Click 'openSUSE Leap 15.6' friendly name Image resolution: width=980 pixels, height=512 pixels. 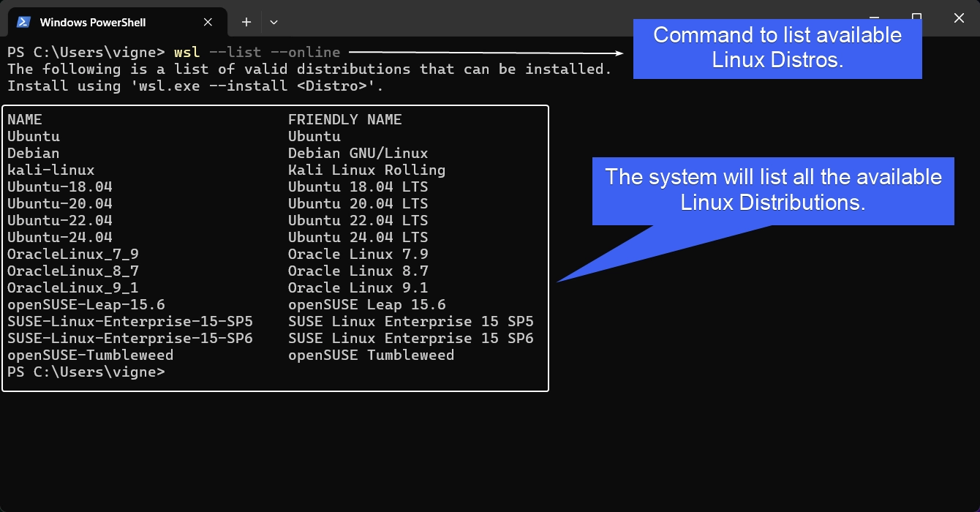click(x=367, y=305)
